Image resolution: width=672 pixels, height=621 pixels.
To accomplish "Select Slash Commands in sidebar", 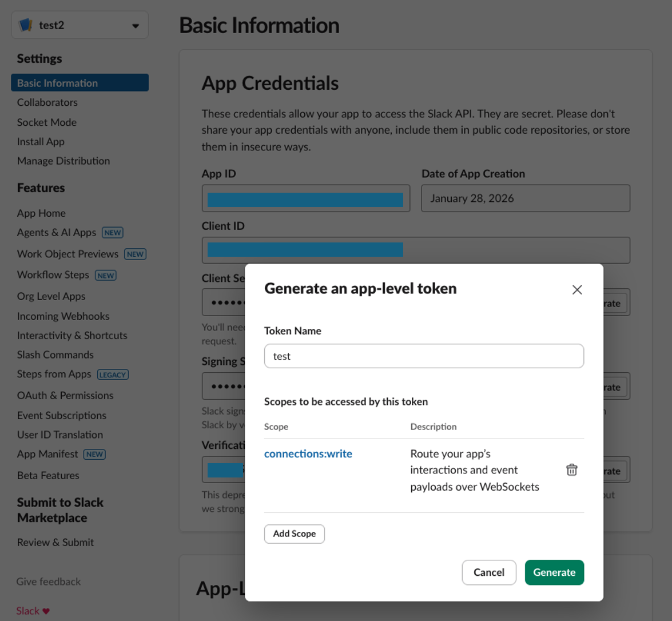I will 55,355.
